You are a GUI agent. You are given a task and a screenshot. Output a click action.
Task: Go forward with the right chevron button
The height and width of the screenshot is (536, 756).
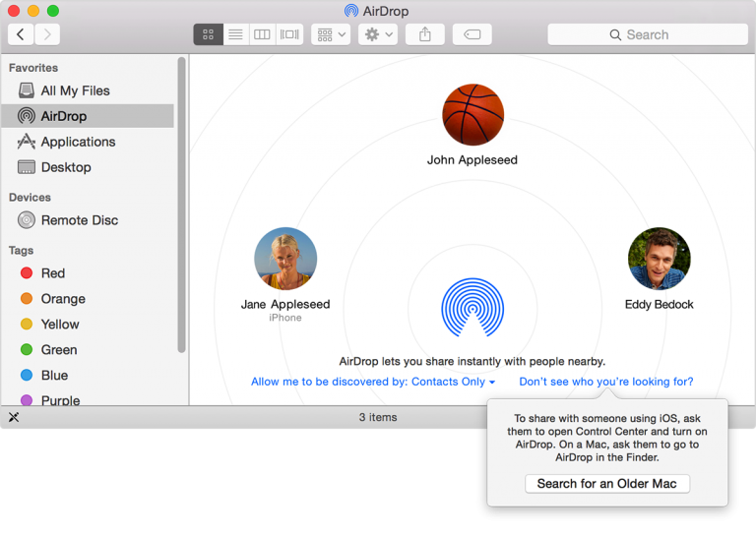click(47, 34)
